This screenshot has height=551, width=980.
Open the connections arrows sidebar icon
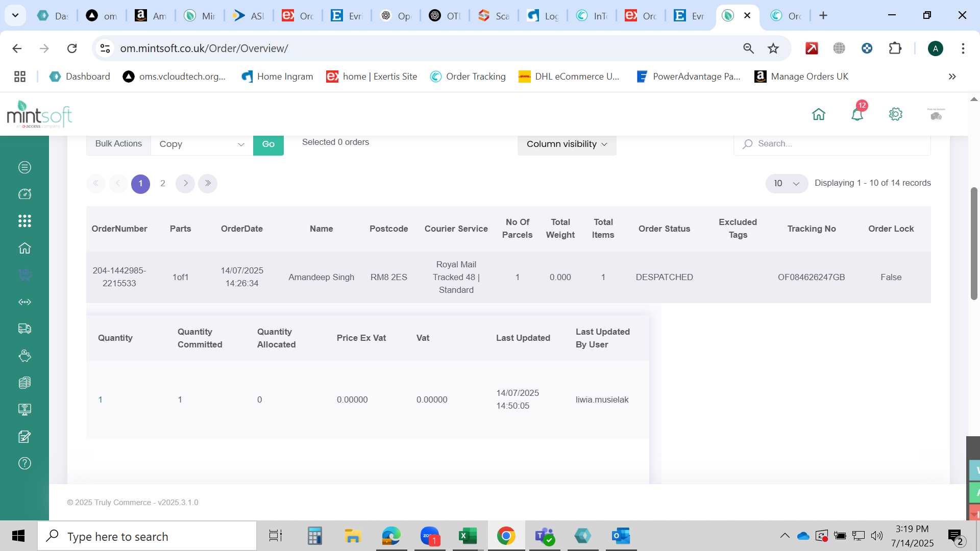click(24, 302)
